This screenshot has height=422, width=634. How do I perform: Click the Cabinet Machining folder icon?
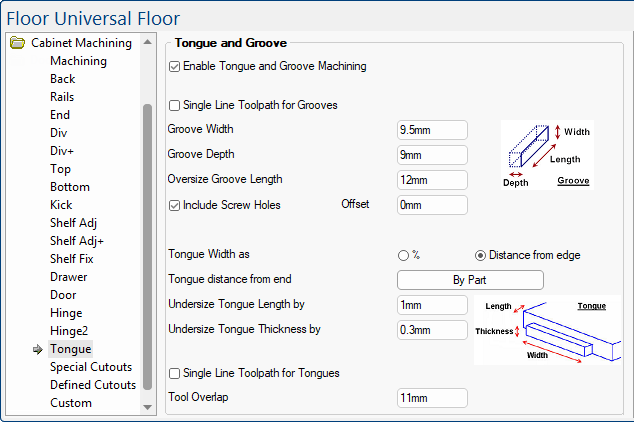tap(17, 43)
